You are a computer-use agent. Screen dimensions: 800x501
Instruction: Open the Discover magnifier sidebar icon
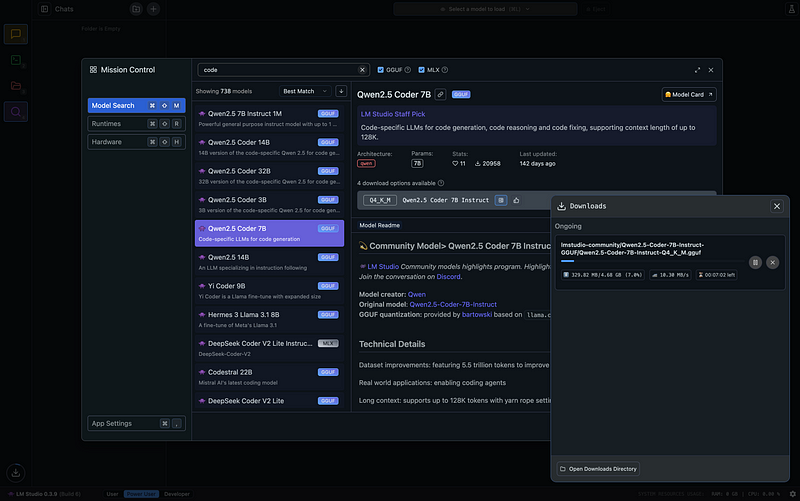click(16, 112)
